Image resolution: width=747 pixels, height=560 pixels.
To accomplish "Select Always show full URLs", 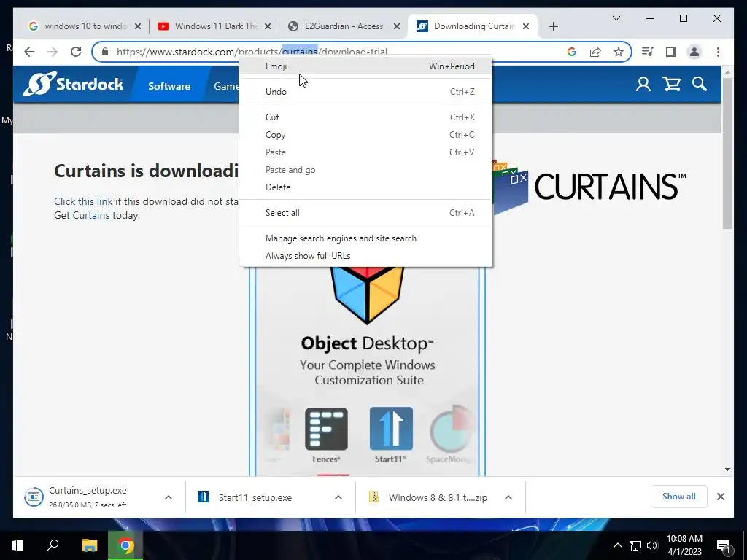I will click(x=365, y=256).
